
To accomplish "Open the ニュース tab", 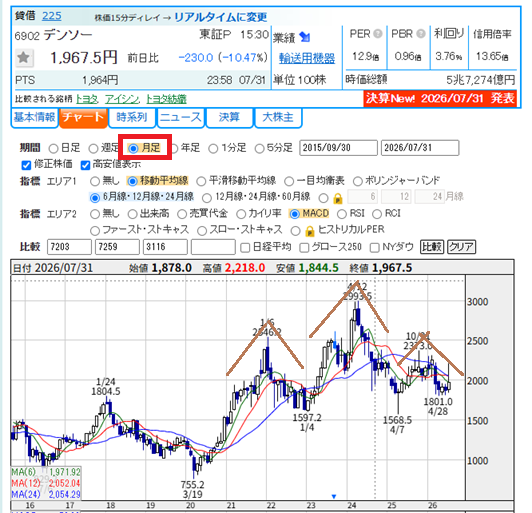I will pyautogui.click(x=180, y=117).
